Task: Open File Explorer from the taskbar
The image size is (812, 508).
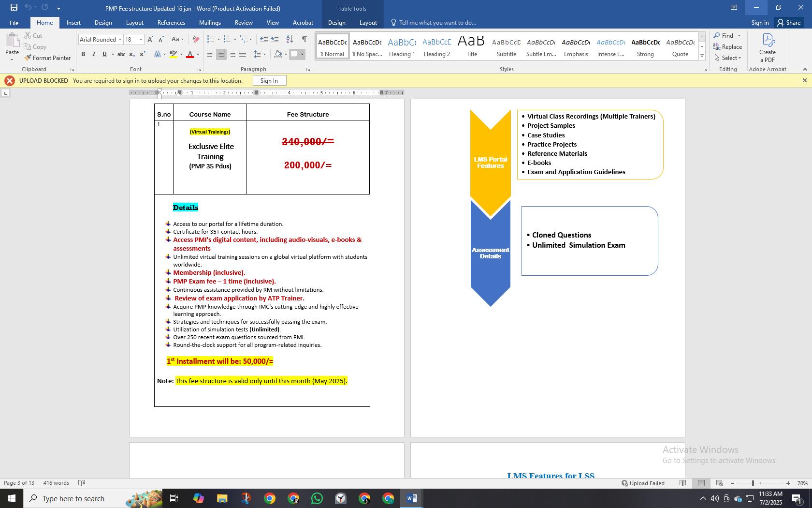Action: (222, 498)
